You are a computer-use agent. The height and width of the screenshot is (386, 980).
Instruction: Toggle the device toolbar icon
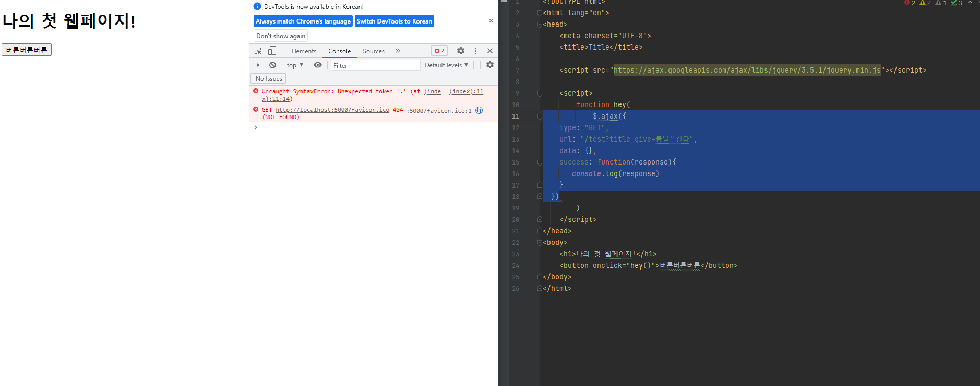pyautogui.click(x=272, y=51)
